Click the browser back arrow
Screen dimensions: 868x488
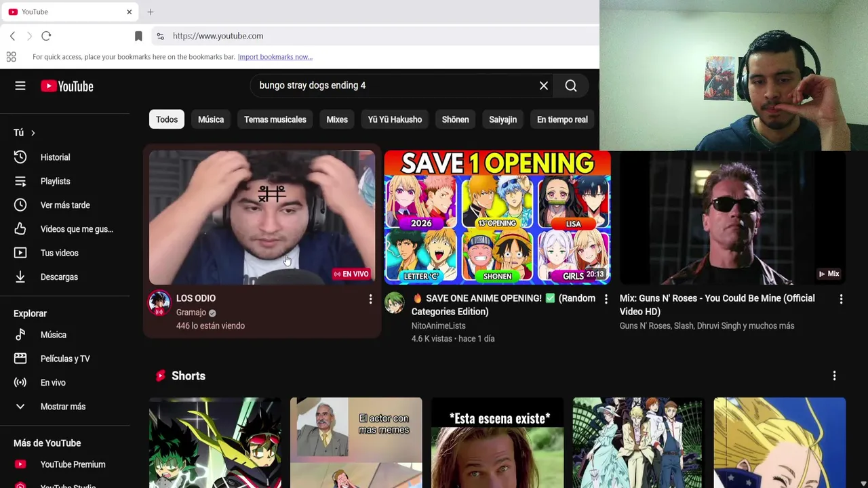click(12, 36)
